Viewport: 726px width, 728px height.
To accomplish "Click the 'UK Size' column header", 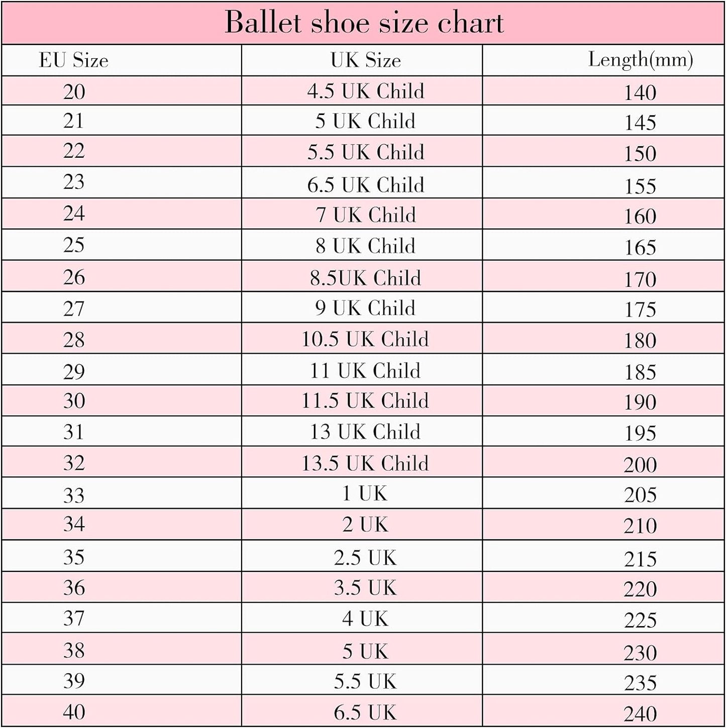I will 365,61.
